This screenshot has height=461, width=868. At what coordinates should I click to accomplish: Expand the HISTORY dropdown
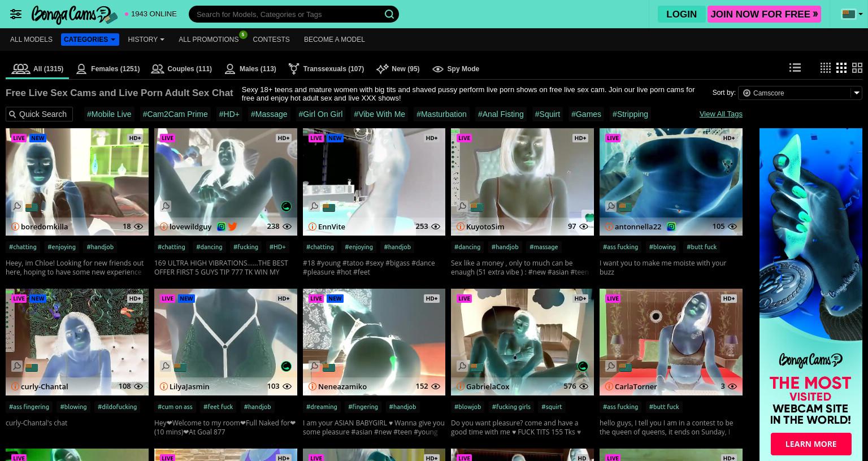(146, 40)
